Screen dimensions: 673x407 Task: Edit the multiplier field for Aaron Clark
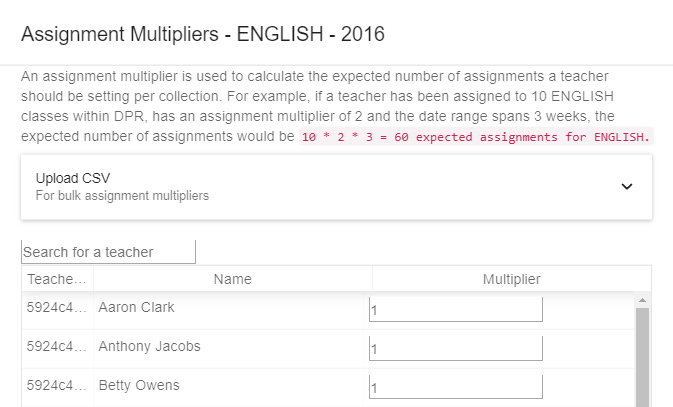(x=455, y=310)
